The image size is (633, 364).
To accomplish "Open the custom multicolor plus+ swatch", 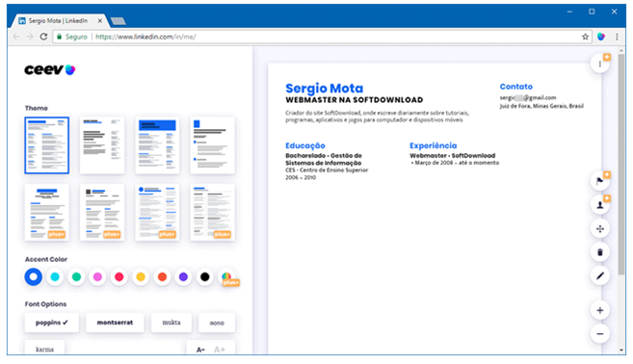I will [x=226, y=276].
